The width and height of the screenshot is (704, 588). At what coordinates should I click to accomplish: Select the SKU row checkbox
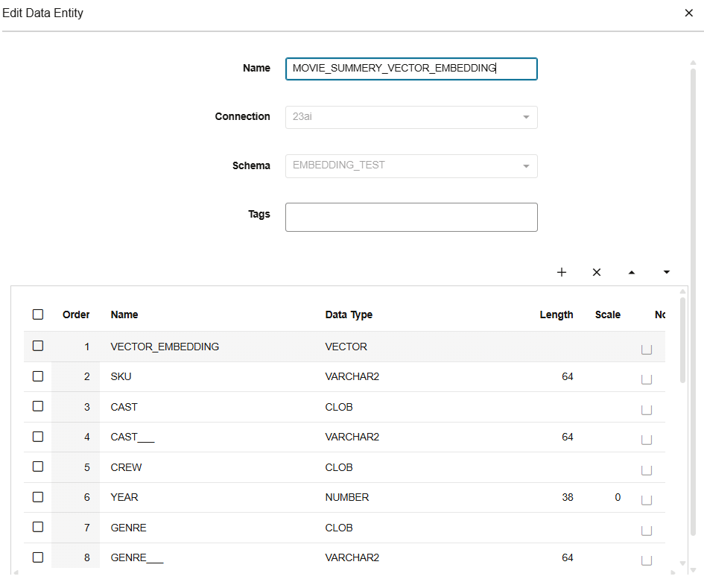[38, 376]
